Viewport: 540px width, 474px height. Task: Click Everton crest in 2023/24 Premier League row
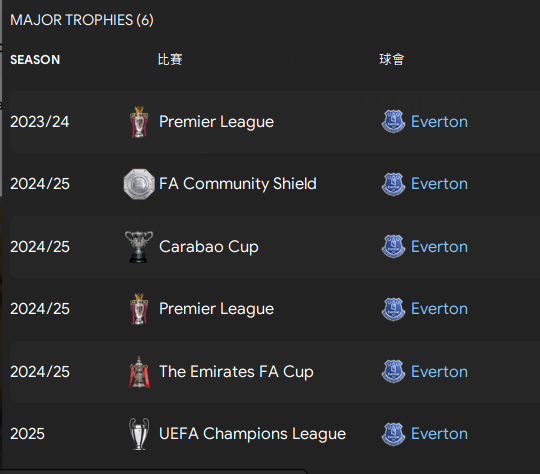[393, 122]
